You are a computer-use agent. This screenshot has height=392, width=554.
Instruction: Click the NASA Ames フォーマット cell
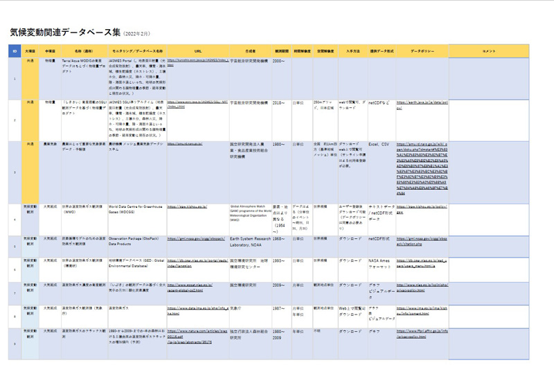click(380, 263)
